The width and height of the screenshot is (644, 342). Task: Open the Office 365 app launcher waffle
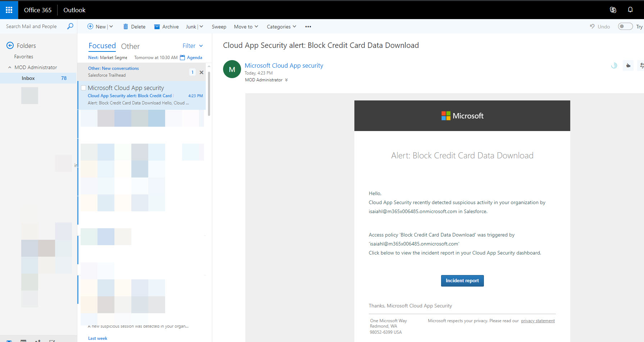point(9,10)
